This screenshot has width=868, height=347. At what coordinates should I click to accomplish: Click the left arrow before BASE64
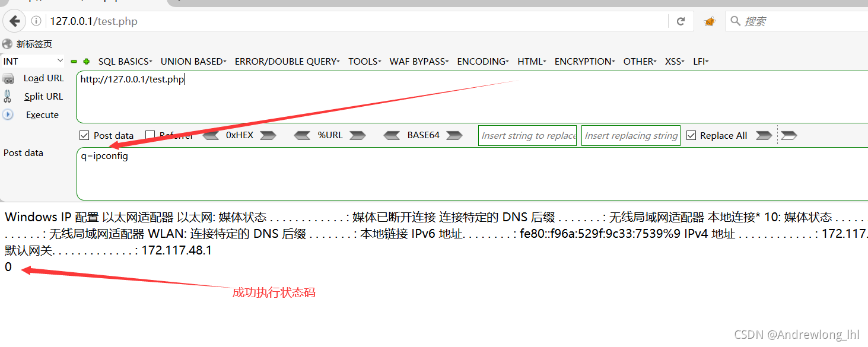pyautogui.click(x=392, y=135)
